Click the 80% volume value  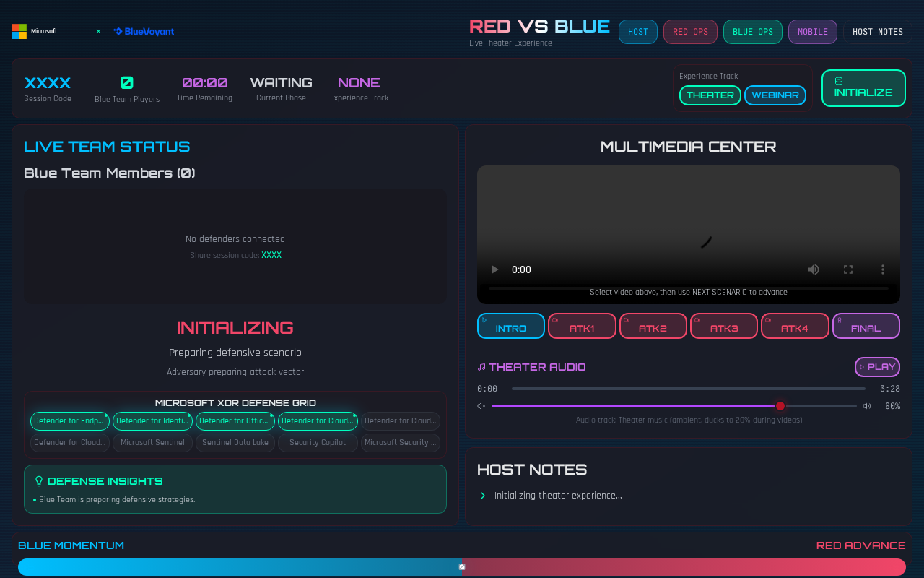point(893,406)
